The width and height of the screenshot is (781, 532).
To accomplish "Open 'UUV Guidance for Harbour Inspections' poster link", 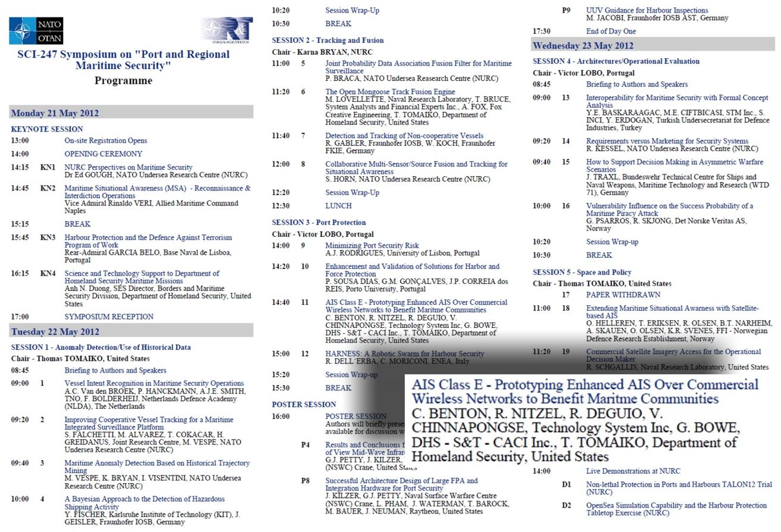I will [x=647, y=11].
